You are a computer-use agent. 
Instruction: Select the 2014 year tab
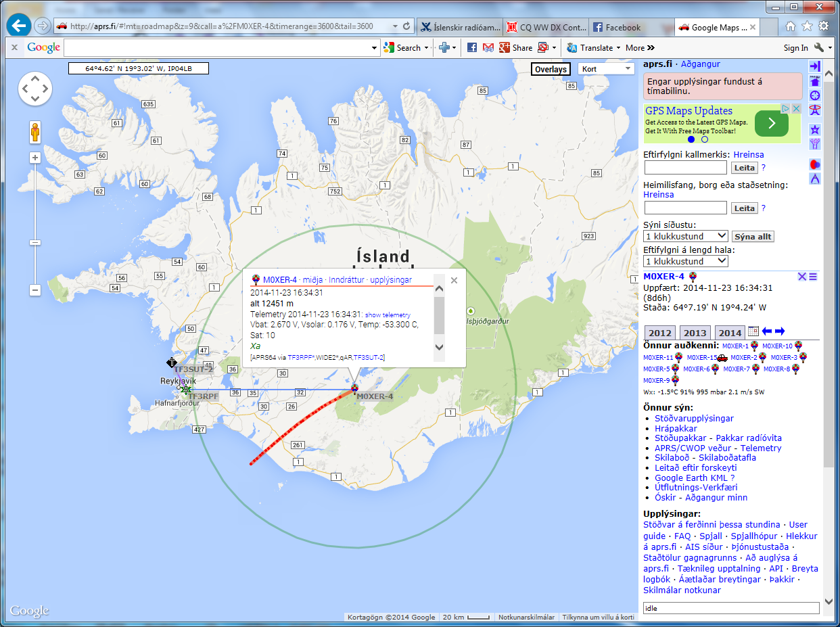(730, 333)
